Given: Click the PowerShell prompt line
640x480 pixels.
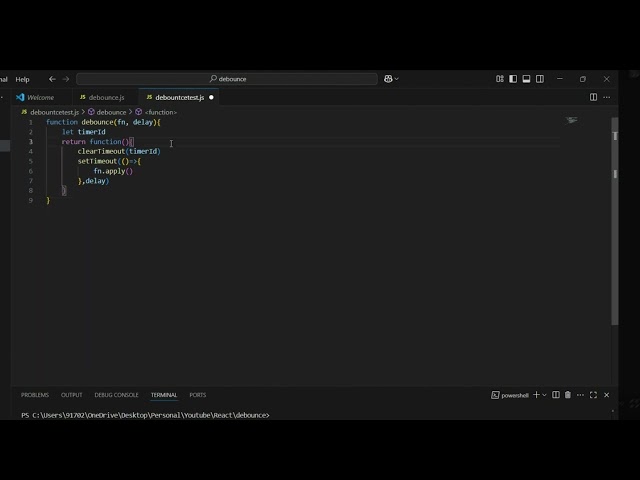Looking at the screenshot, I should point(145,415).
